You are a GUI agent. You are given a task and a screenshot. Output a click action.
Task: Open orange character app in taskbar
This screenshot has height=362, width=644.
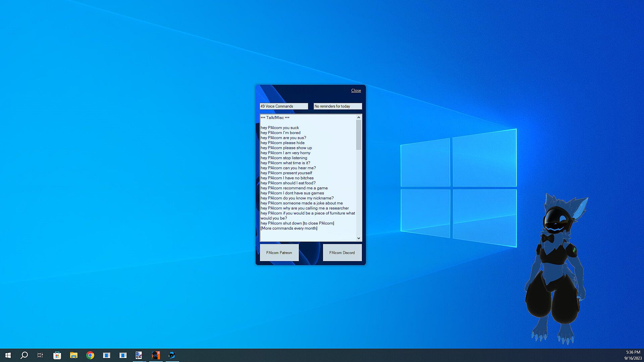[x=156, y=355]
